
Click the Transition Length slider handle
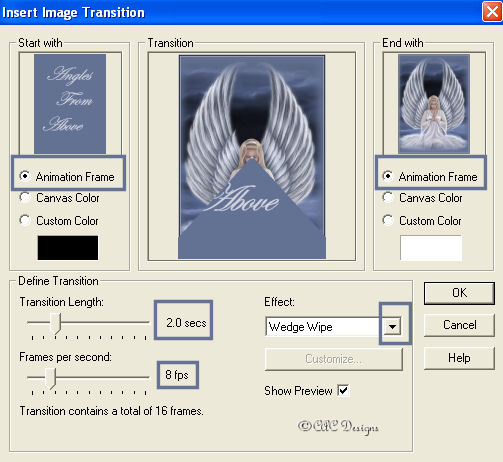pyautogui.click(x=56, y=323)
